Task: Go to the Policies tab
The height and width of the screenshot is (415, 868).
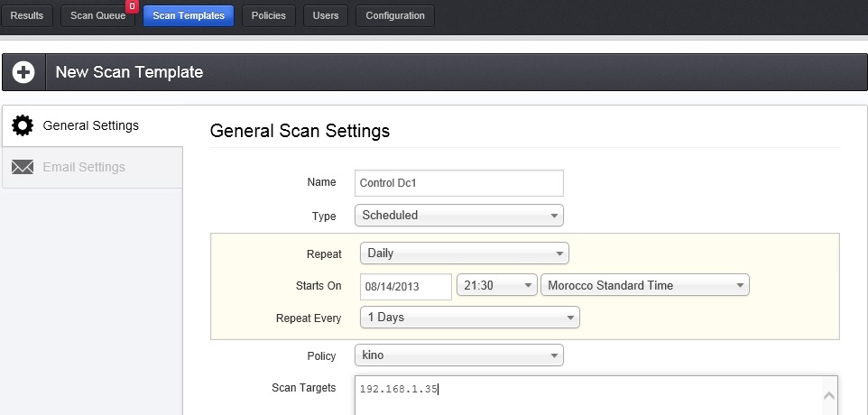Action: click(269, 16)
